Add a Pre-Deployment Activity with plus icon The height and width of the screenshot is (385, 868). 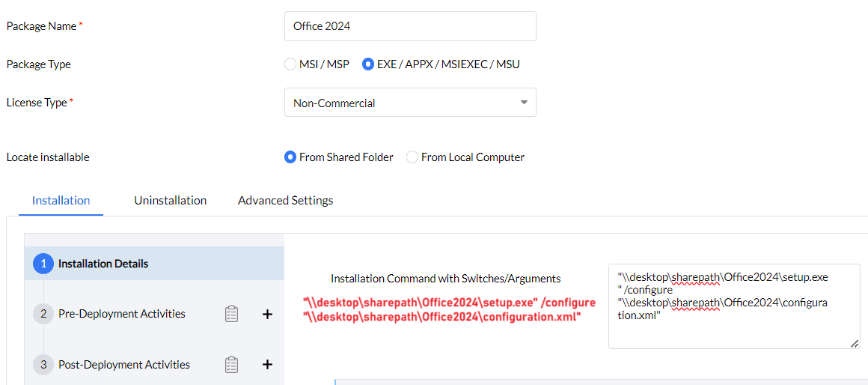[267, 314]
